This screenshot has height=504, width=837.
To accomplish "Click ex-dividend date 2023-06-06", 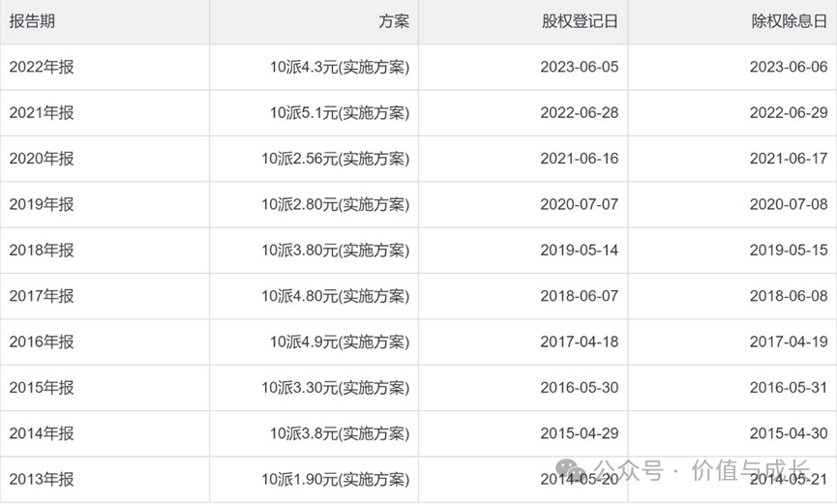I will (x=789, y=67).
